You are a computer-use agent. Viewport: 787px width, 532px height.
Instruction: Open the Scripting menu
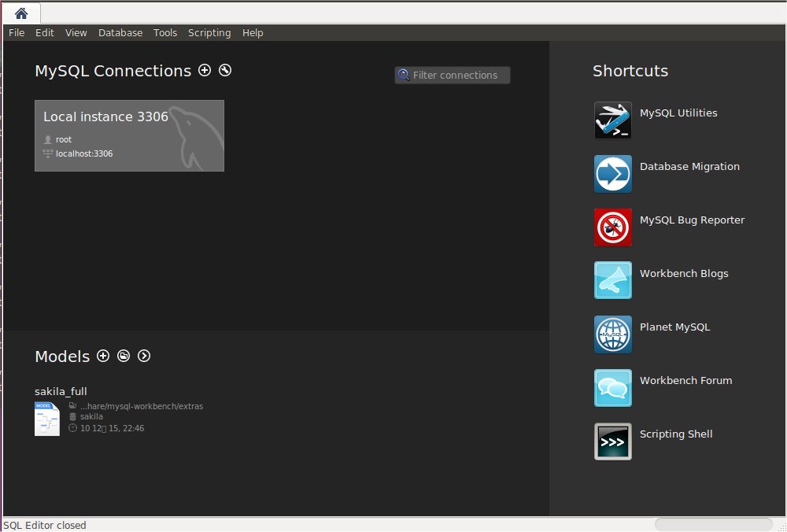[209, 32]
